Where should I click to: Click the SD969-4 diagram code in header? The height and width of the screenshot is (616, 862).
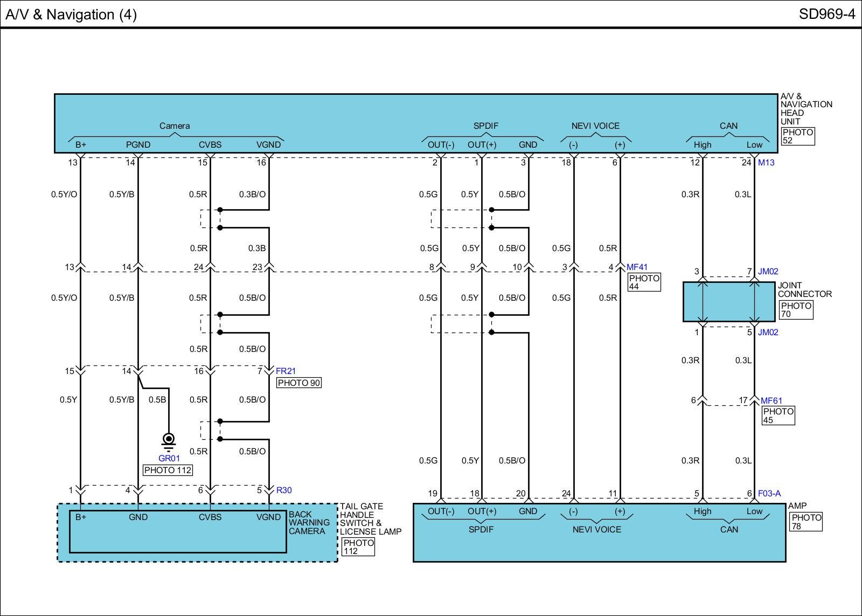tap(826, 14)
